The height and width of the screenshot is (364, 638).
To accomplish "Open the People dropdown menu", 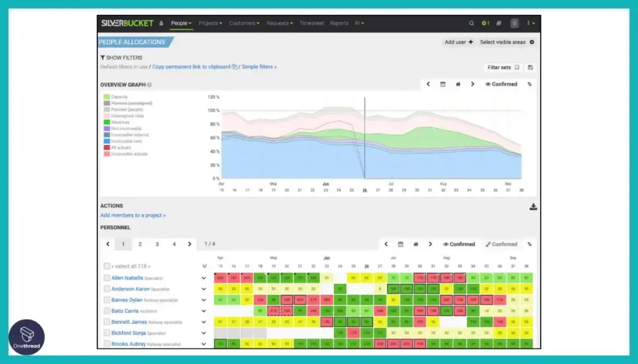I will pos(181,23).
